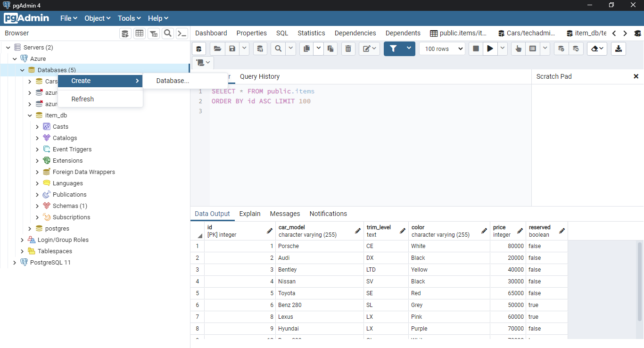
Task: Click the data grid vertical scrollbar
Action: pyautogui.click(x=640, y=282)
